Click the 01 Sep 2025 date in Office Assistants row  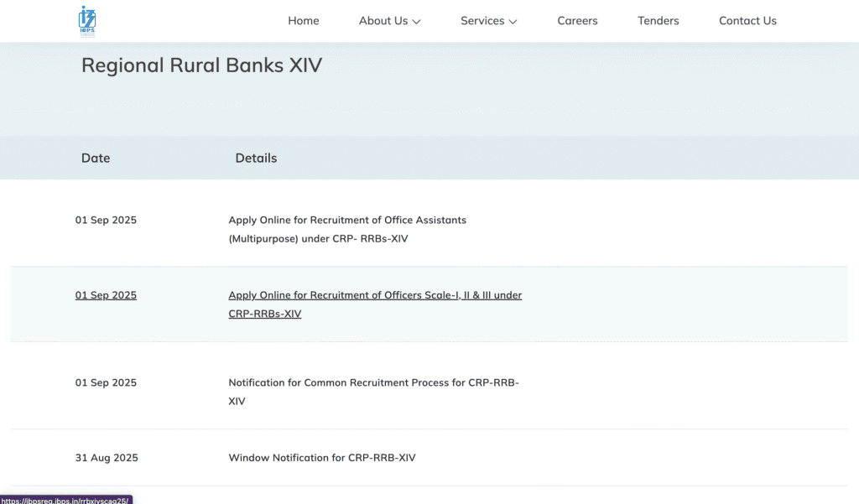coord(106,220)
